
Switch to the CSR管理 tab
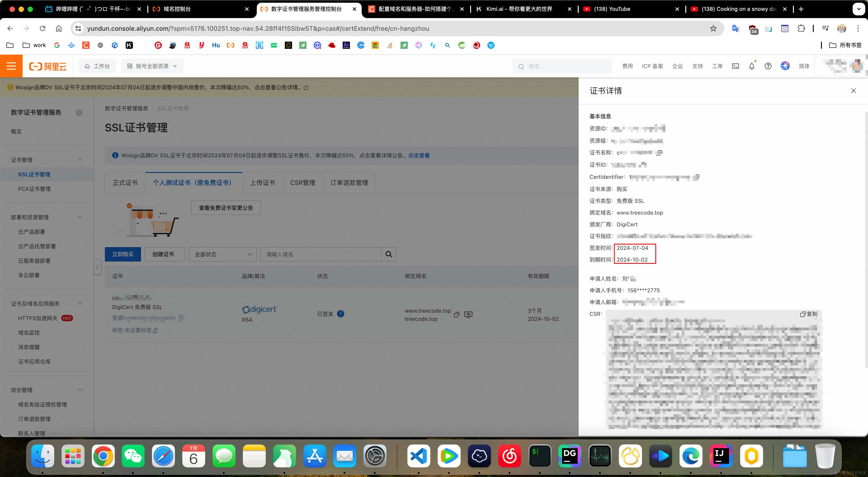point(302,183)
